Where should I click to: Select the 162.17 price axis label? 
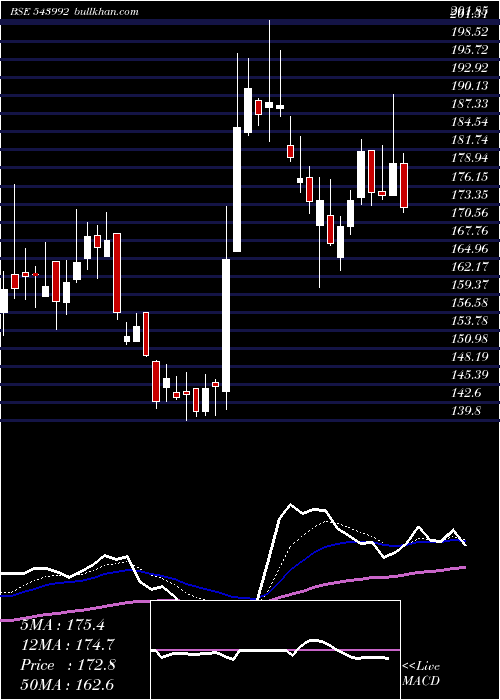[470, 267]
